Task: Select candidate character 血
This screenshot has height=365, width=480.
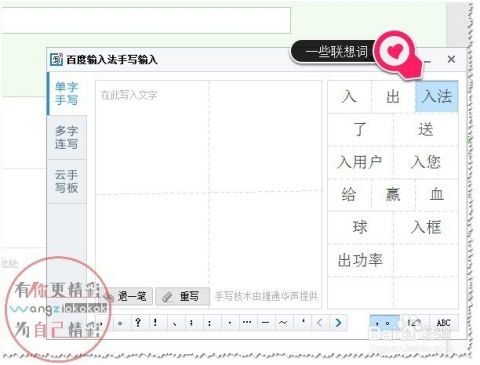Action: click(437, 195)
